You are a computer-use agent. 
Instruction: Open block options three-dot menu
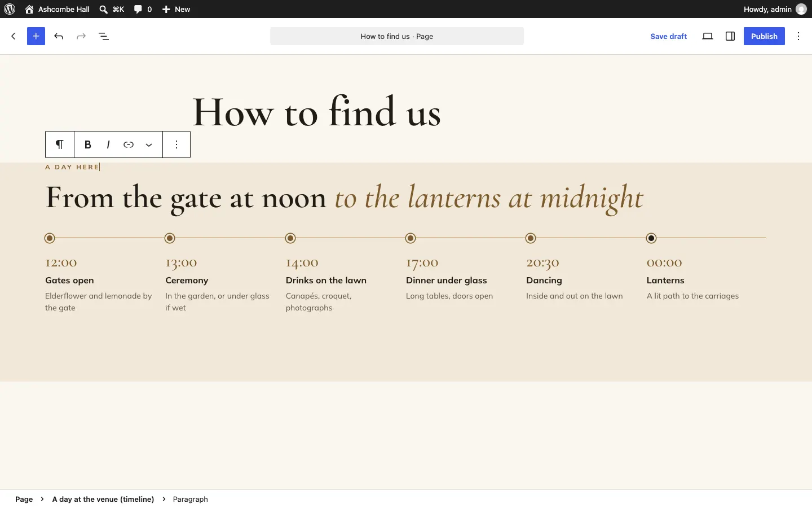[176, 144]
